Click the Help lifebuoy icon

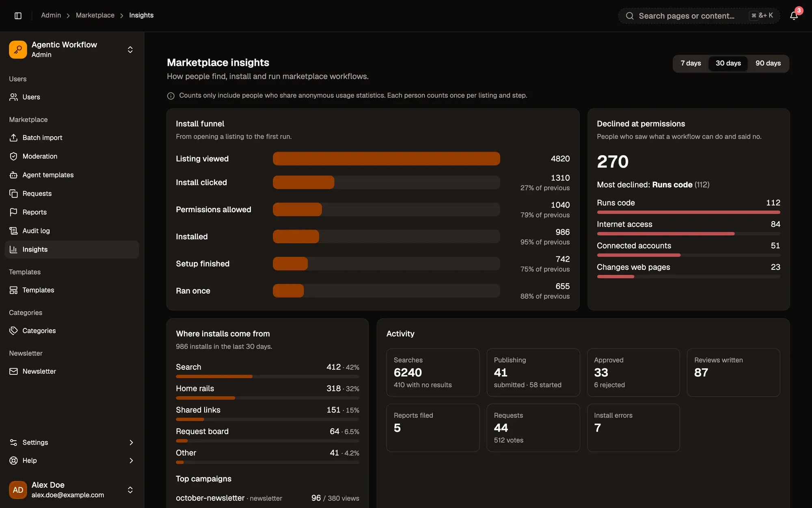pos(13,460)
